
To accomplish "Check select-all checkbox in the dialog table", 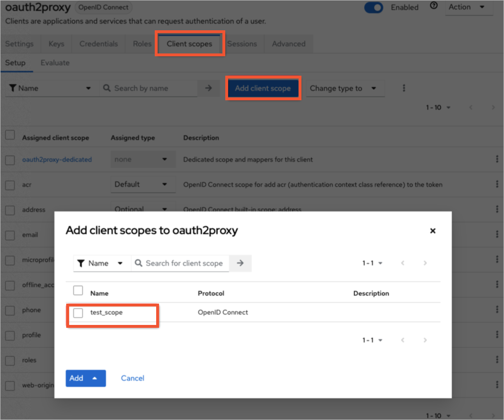I will tap(78, 290).
